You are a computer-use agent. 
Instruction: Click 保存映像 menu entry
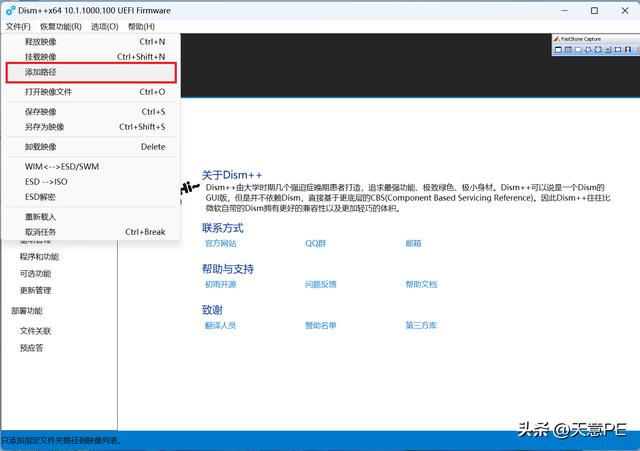coord(91,111)
